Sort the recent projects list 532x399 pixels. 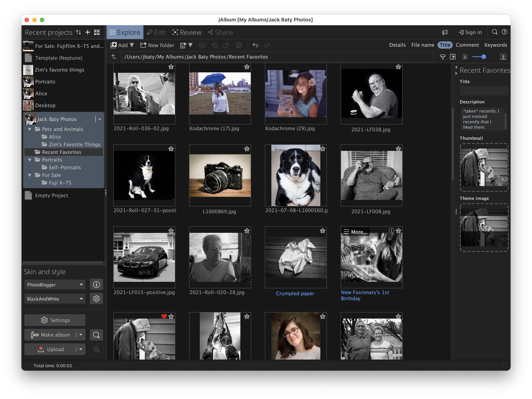(x=78, y=32)
